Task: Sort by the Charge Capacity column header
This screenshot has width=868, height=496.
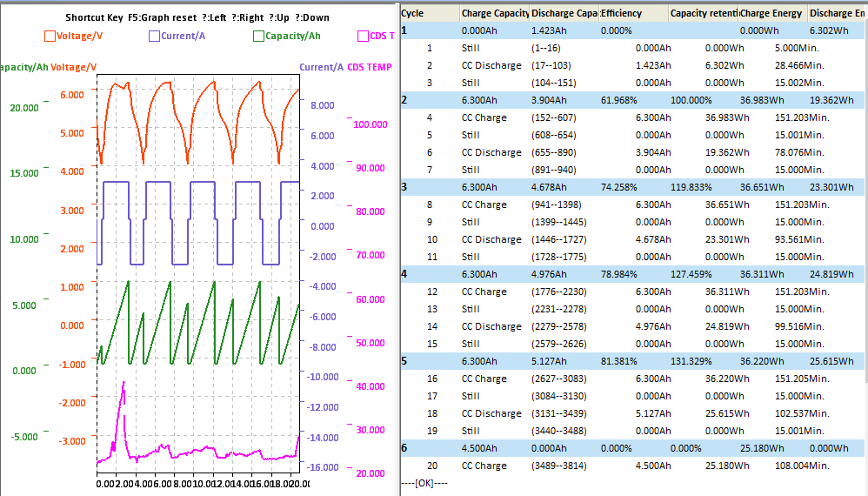Action: click(492, 13)
